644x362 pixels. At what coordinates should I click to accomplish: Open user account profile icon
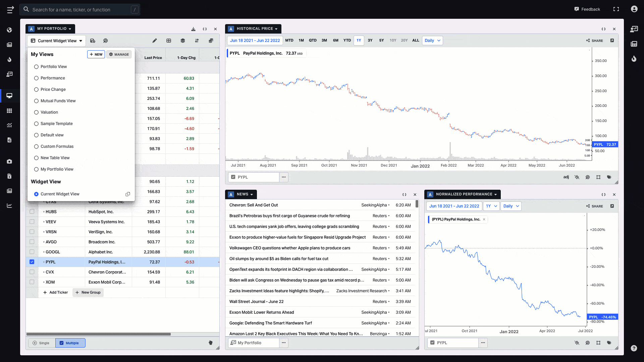point(634,9)
